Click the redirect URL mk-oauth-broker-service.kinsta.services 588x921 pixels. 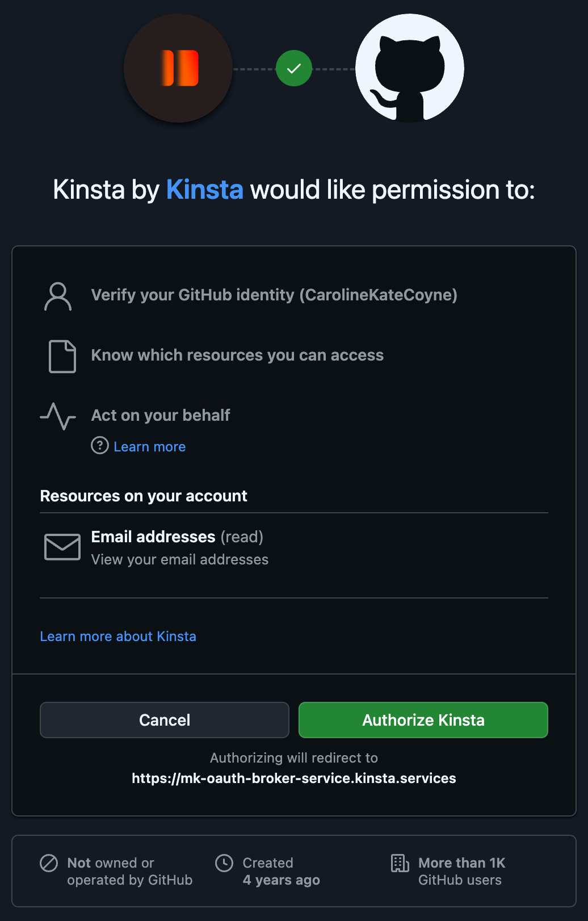(293, 778)
